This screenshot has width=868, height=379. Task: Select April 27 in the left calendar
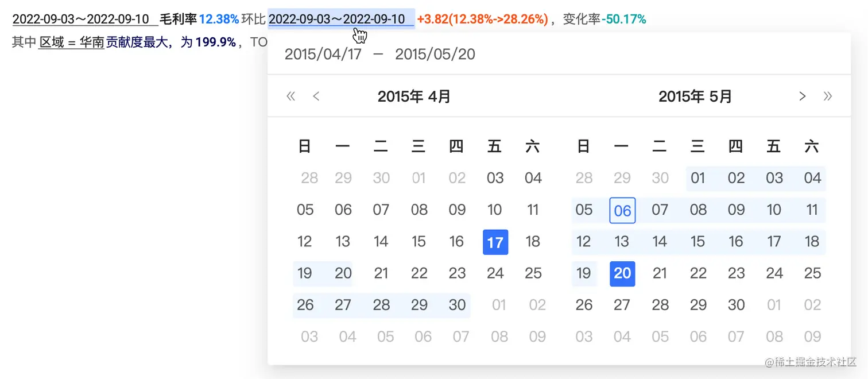343,305
